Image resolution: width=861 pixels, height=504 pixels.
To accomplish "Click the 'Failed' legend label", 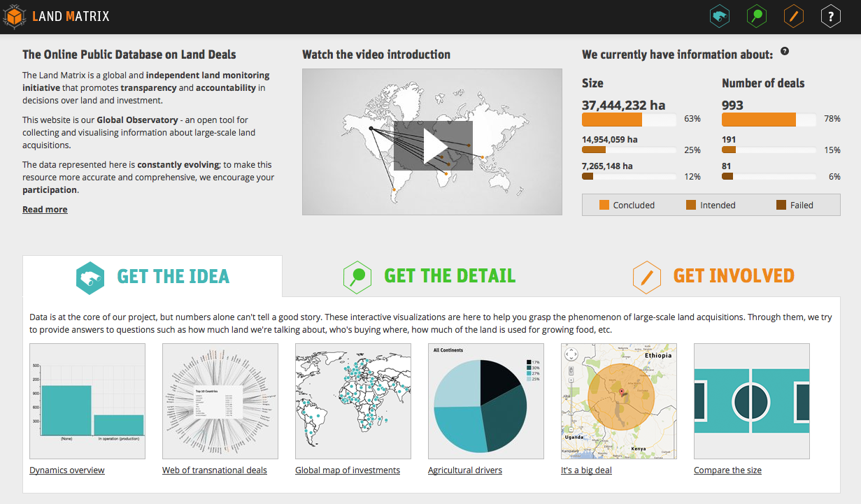I will [x=802, y=206].
